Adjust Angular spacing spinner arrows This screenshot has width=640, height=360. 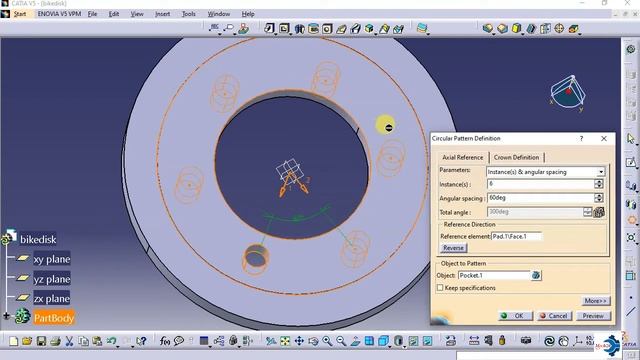pos(599,198)
